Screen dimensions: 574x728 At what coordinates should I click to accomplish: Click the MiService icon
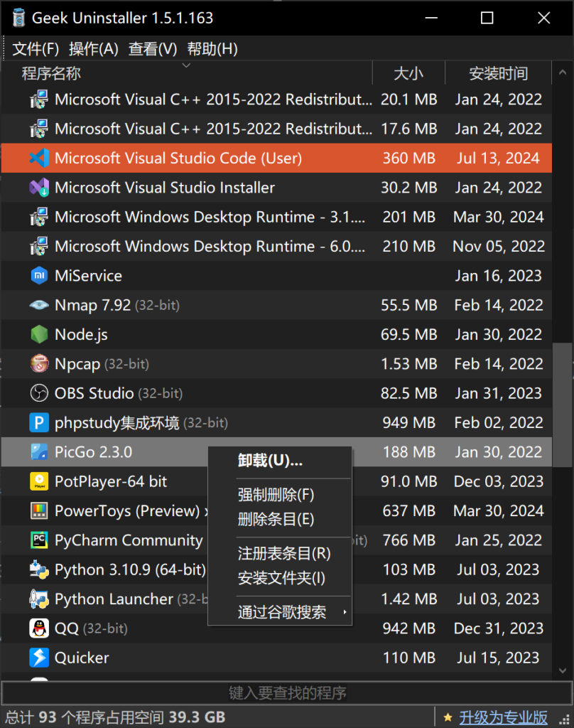pyautogui.click(x=39, y=276)
